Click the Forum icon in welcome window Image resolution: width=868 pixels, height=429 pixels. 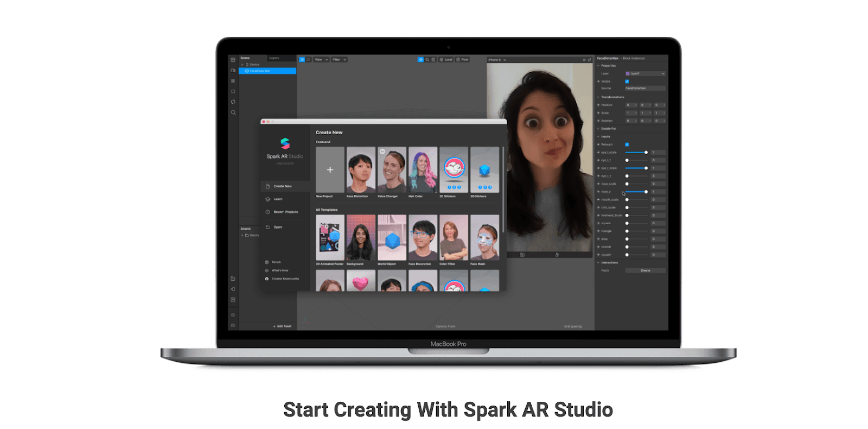[267, 262]
